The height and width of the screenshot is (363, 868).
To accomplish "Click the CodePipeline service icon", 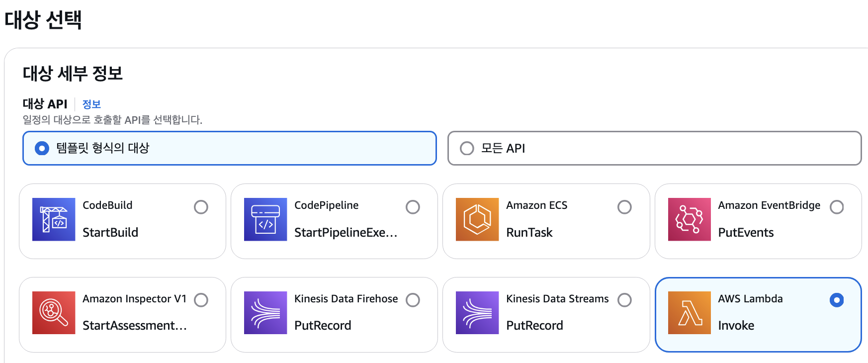I will click(x=265, y=219).
